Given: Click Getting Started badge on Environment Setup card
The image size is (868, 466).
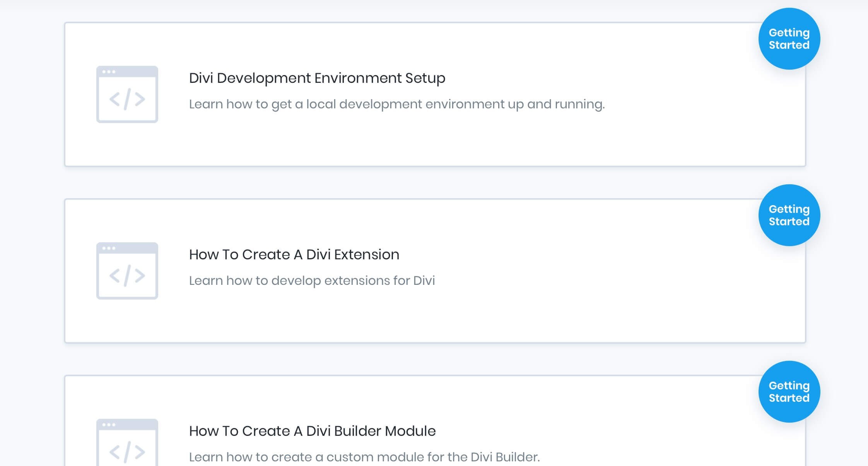Looking at the screenshot, I should (x=789, y=39).
